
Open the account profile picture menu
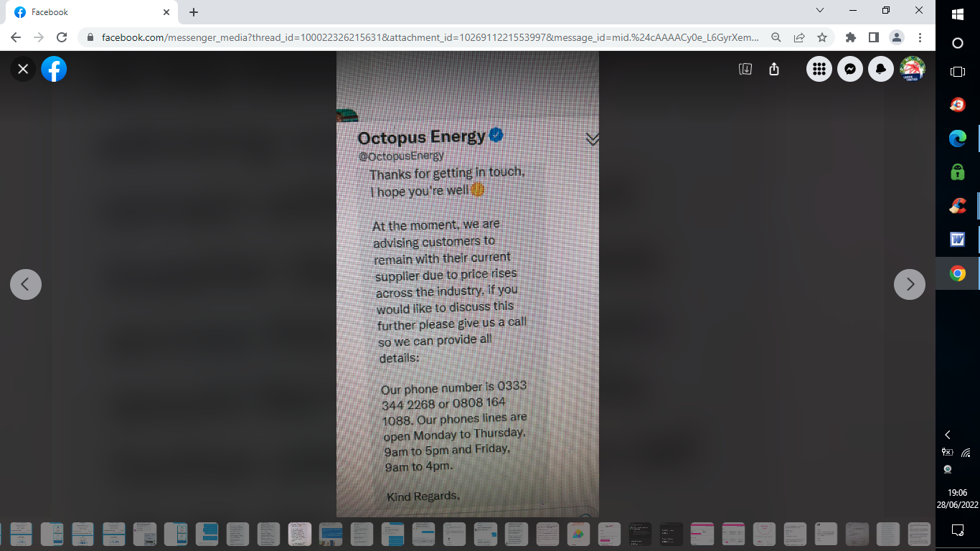point(913,69)
